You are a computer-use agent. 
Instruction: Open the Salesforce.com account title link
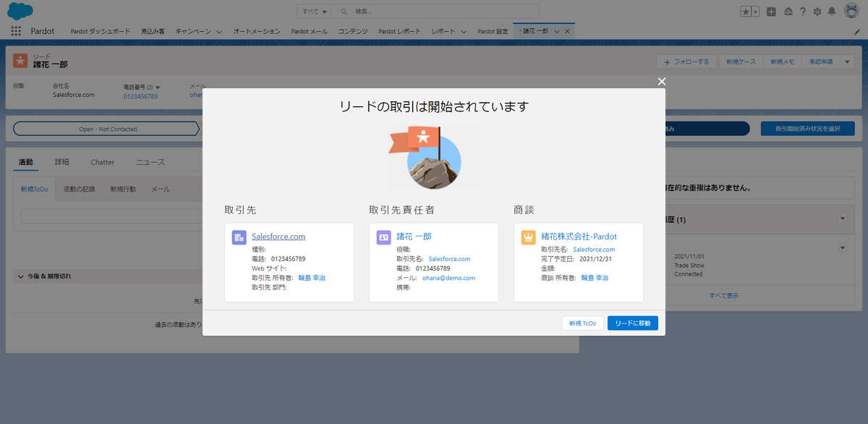[278, 237]
